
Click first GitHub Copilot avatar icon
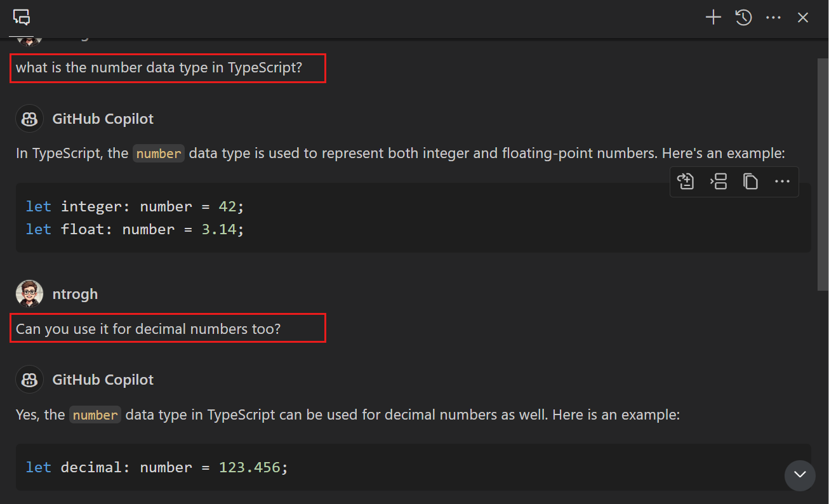(29, 119)
